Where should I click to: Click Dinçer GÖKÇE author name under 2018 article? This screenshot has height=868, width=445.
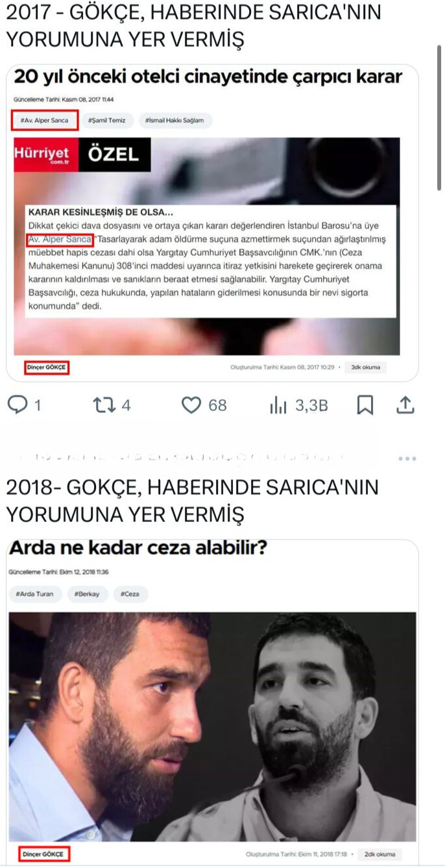(43, 854)
